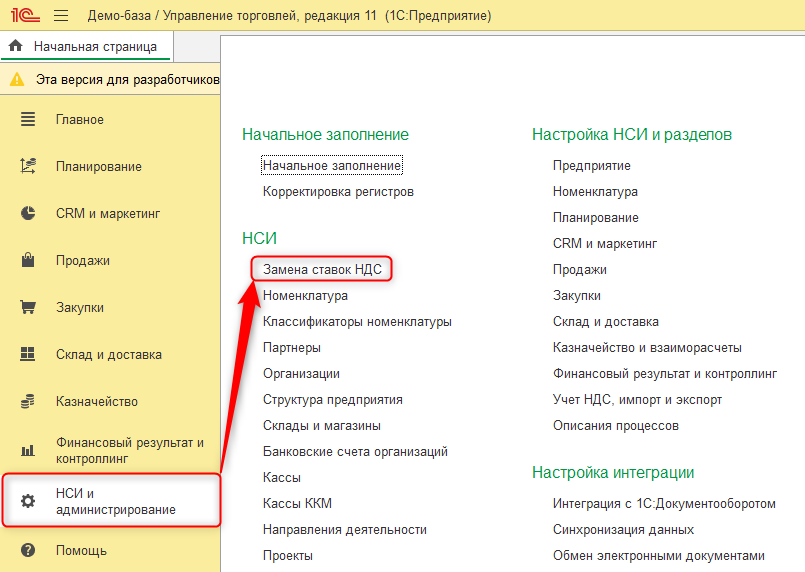Open the hamburger main menu icon
The image size is (805, 572).
61,15
